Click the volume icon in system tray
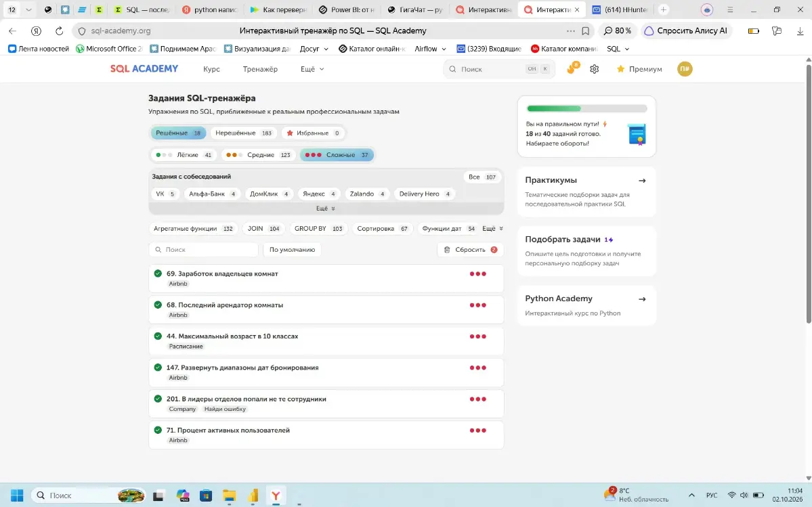This screenshot has height=507, width=812. [x=744, y=495]
